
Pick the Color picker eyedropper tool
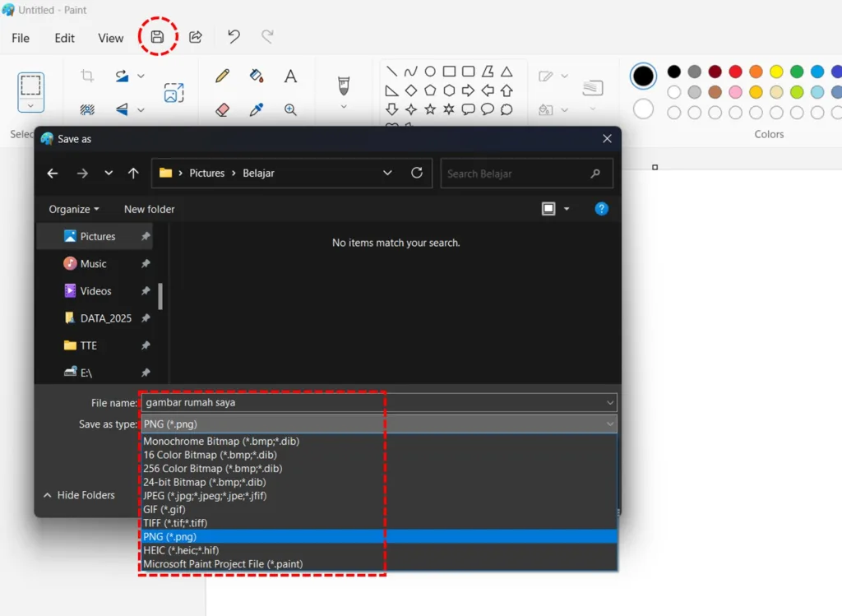(257, 109)
